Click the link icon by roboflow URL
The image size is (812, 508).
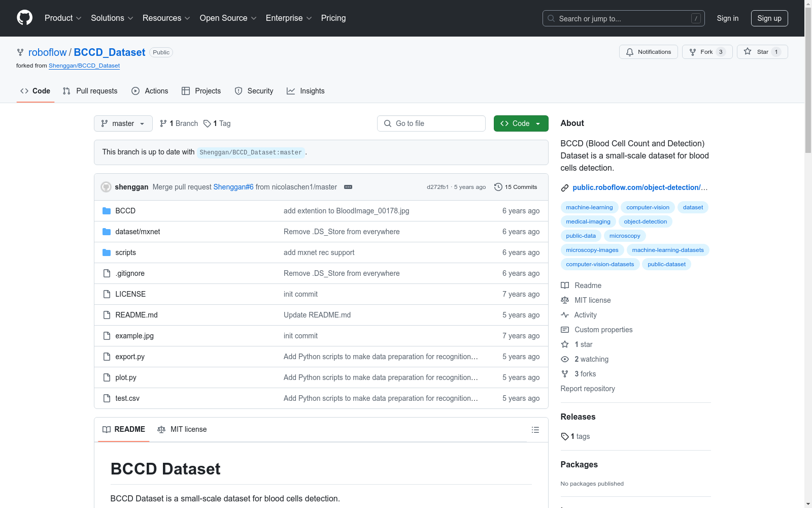coord(565,188)
